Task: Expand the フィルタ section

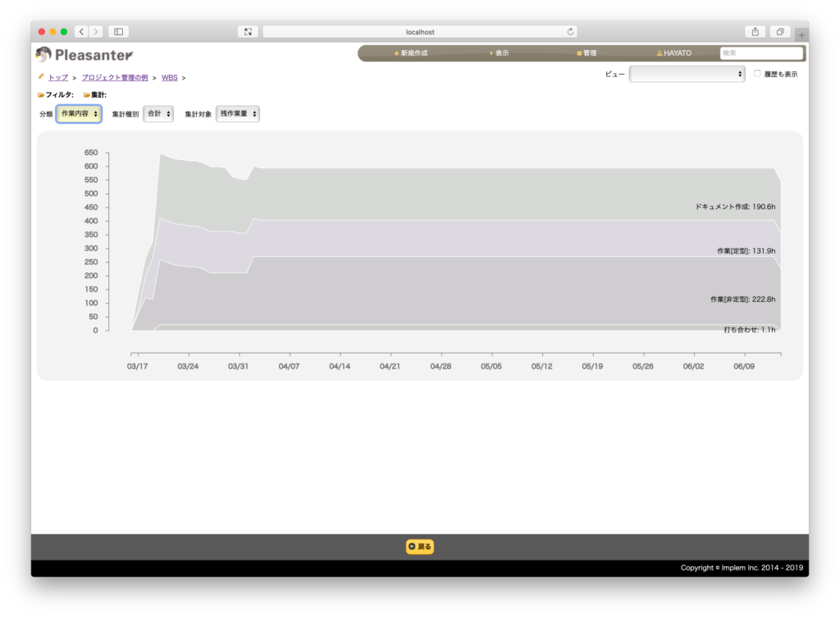Action: pyautogui.click(x=56, y=95)
